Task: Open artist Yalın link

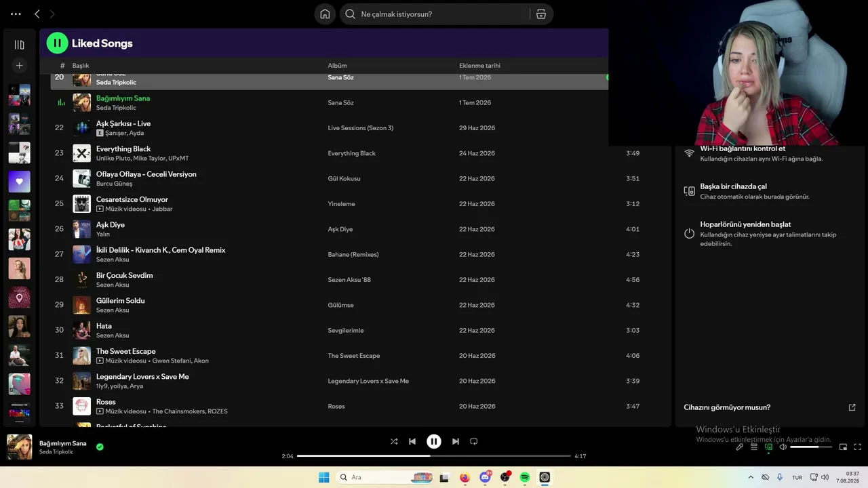Action: click(103, 235)
